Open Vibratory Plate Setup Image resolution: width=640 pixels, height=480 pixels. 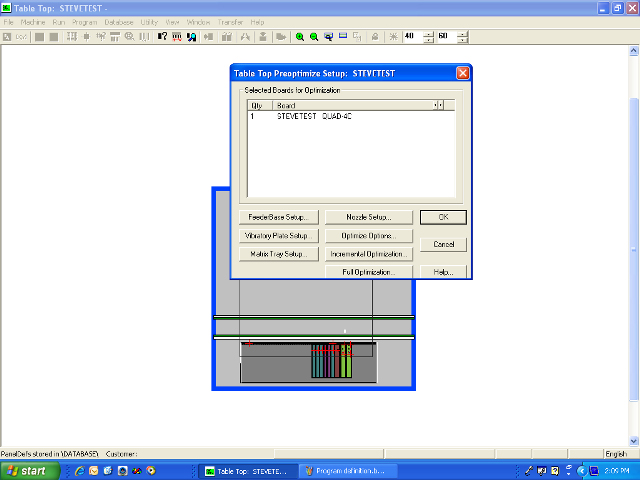pyautogui.click(x=279, y=236)
